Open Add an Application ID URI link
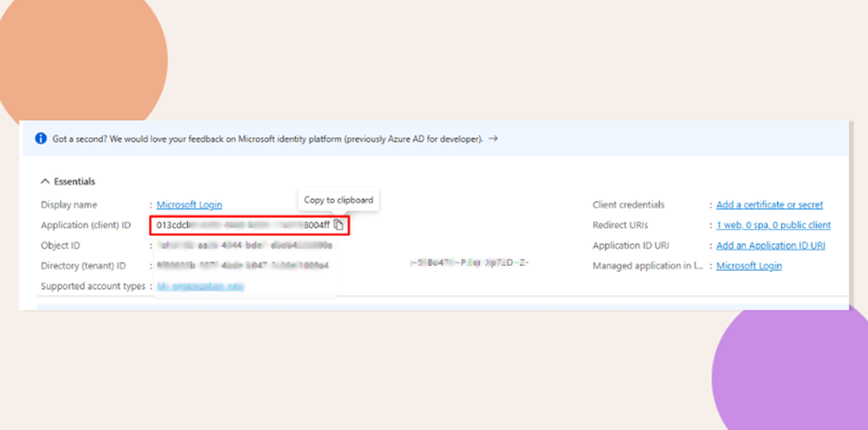This screenshot has width=868, height=430. [771, 246]
